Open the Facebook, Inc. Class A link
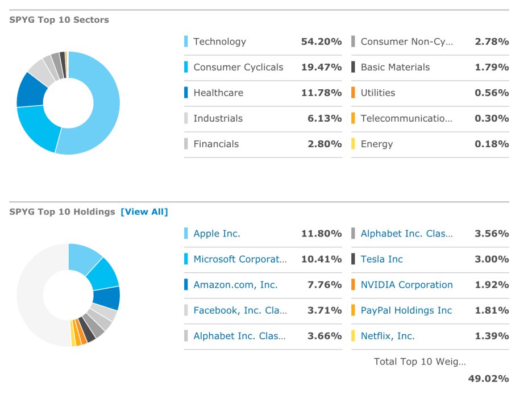The image size is (532, 411). pyautogui.click(x=240, y=310)
